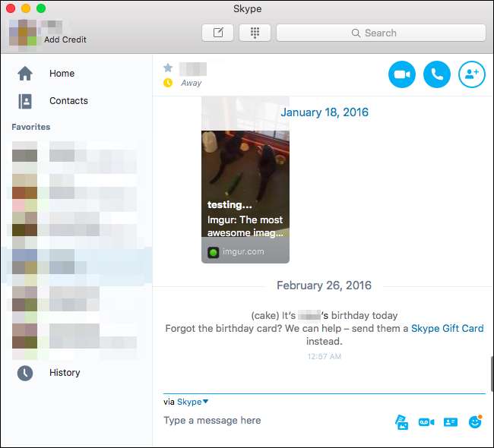Open the Skype Gift Card link
494x448 pixels.
click(447, 328)
